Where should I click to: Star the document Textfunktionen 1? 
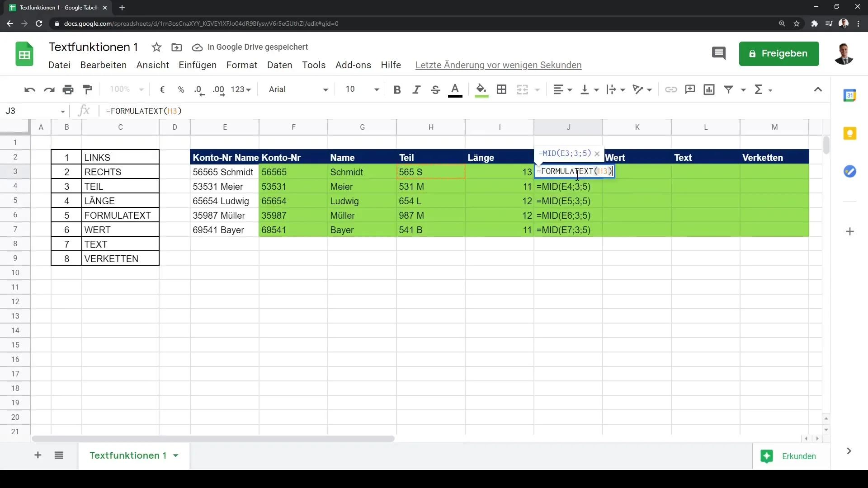pos(156,47)
